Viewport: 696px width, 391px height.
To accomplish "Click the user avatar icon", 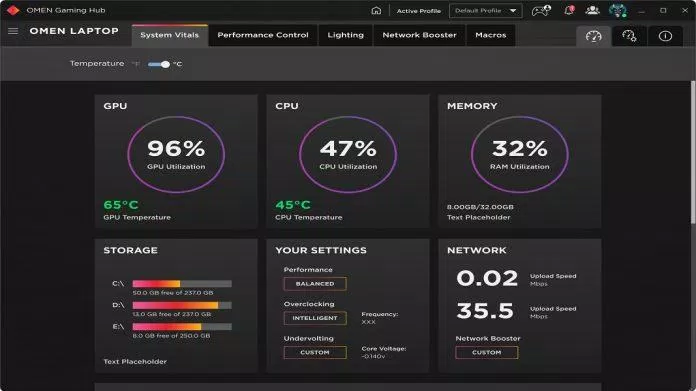I will [x=617, y=10].
